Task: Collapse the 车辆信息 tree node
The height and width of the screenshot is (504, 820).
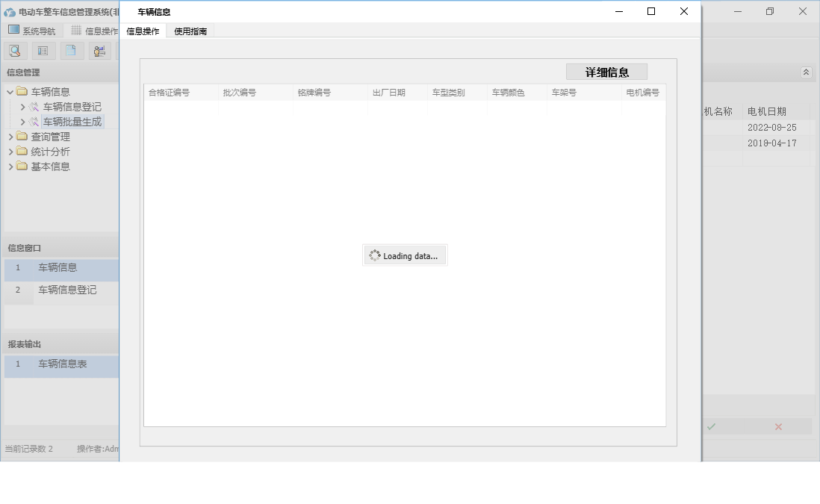Action: coord(9,91)
